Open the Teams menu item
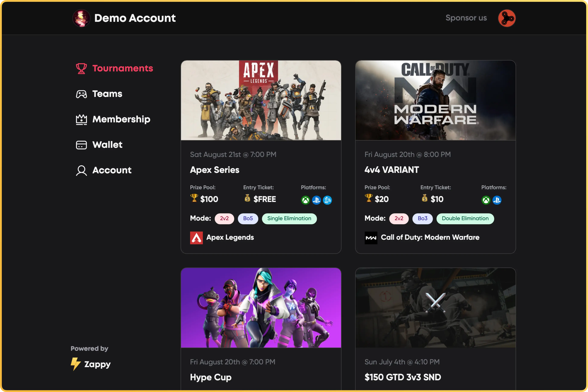588x392 pixels. (107, 94)
